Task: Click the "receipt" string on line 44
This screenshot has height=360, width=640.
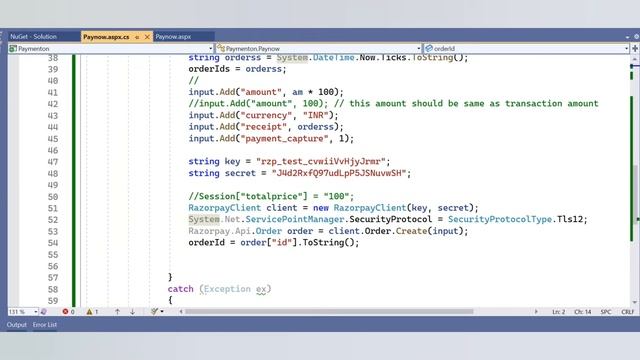Action: click(x=264, y=127)
